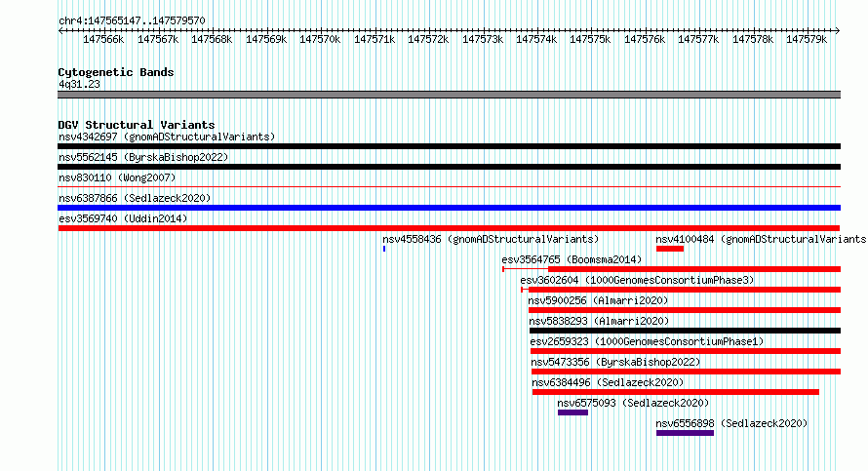The width and height of the screenshot is (868, 471).
Task: Select the purple nsv6575093 bar
Action: click(x=572, y=412)
